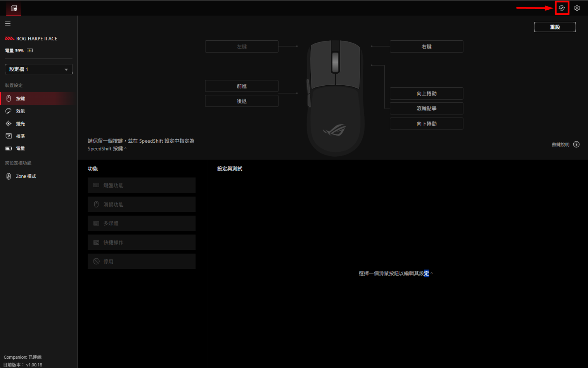Open the Zone 模式 section

(x=38, y=176)
